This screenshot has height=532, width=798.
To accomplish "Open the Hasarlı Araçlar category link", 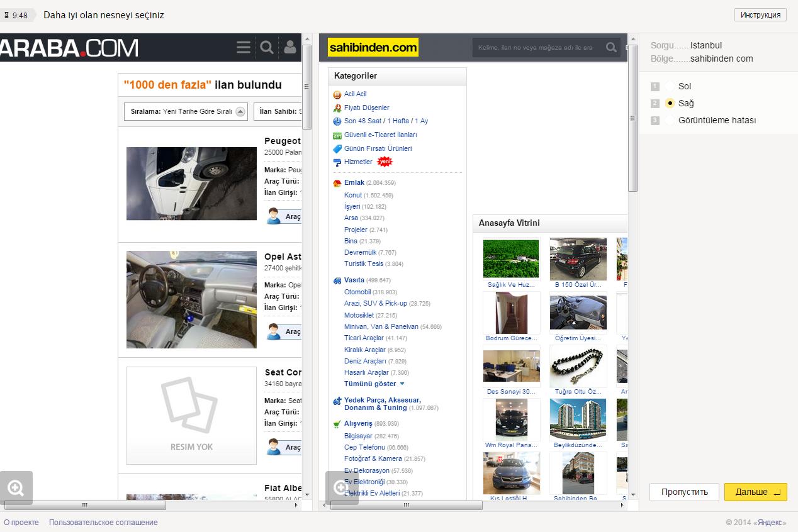I will [366, 372].
